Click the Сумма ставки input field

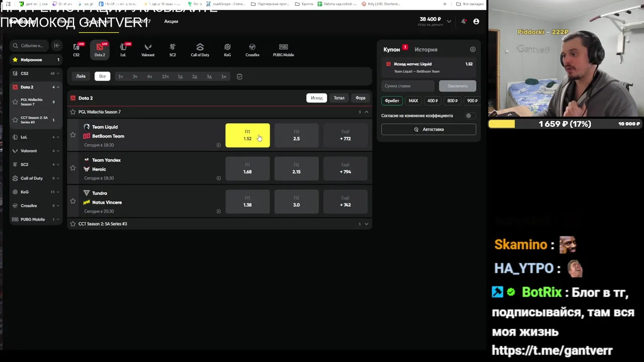pyautogui.click(x=408, y=86)
